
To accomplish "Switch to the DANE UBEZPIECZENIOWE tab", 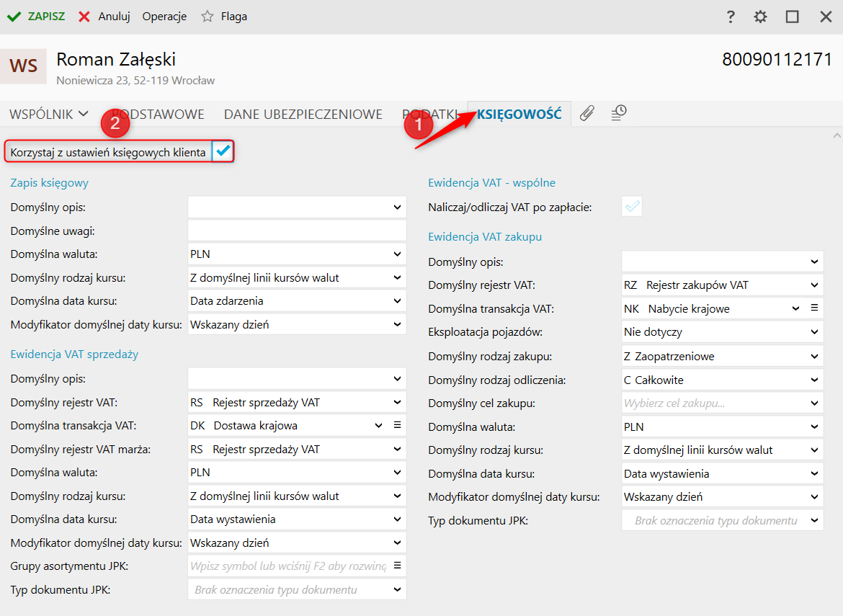I will coord(303,114).
